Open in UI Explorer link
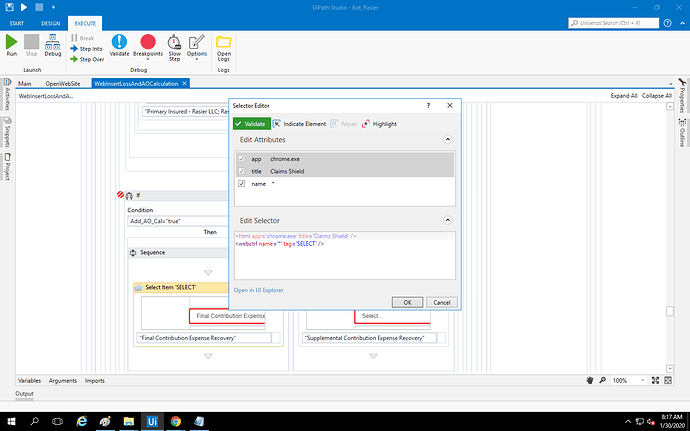This screenshot has width=690, height=431. pyautogui.click(x=258, y=290)
